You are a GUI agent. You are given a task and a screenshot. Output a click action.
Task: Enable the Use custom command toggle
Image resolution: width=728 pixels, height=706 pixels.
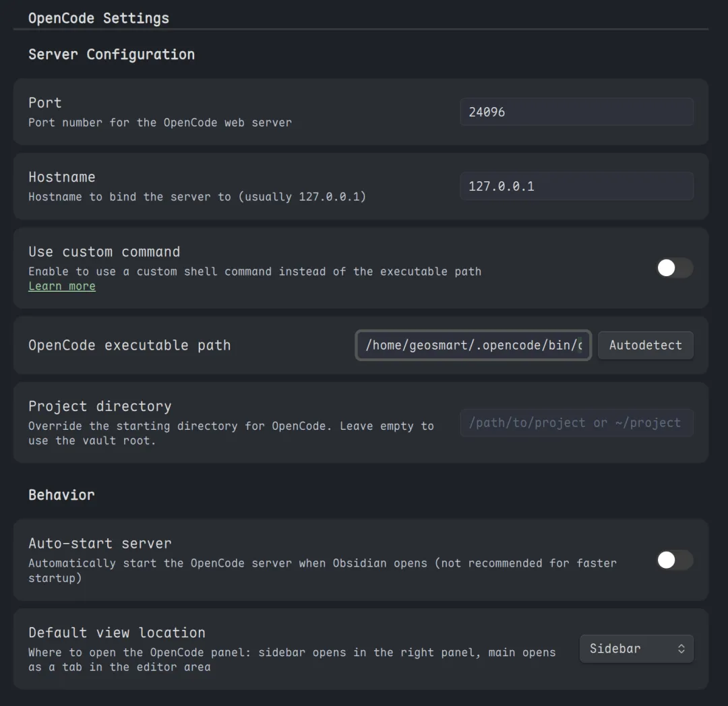click(x=675, y=268)
